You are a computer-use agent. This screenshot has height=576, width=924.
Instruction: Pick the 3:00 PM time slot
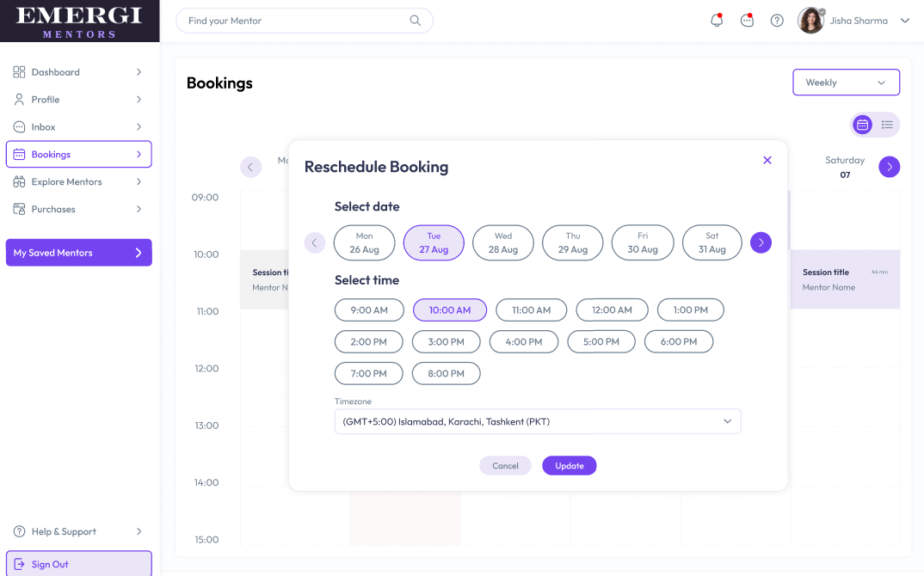(x=446, y=341)
